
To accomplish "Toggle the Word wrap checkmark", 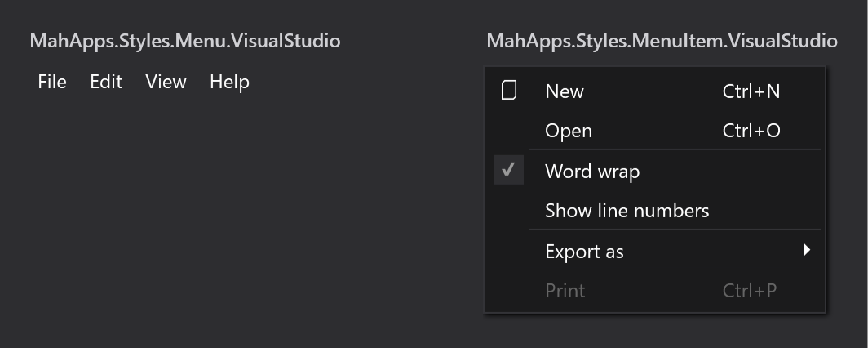I will pyautogui.click(x=509, y=170).
